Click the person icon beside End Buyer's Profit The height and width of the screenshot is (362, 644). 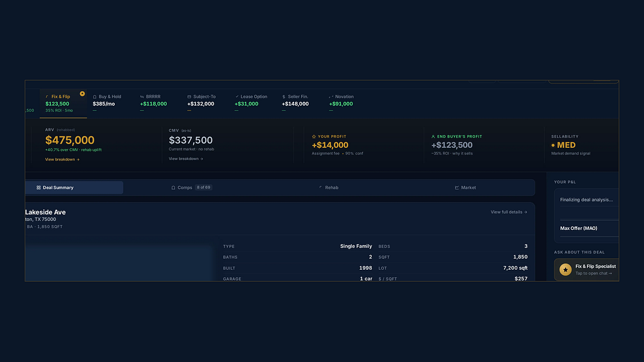click(x=433, y=137)
